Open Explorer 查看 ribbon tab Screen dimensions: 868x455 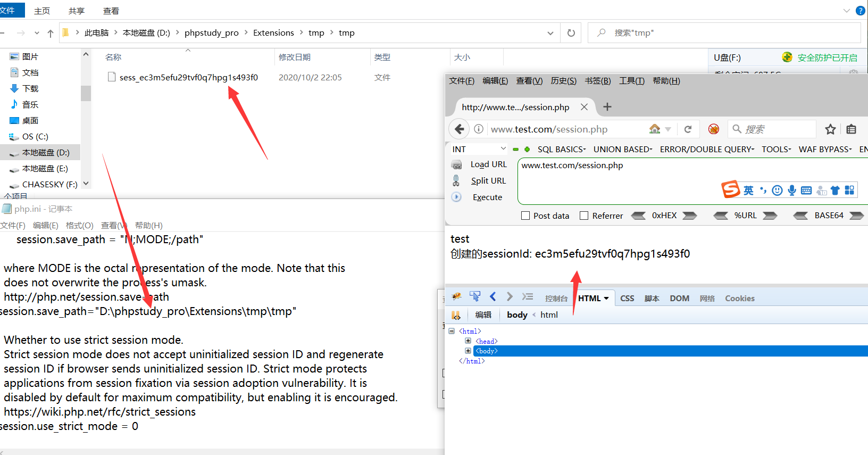(x=111, y=11)
